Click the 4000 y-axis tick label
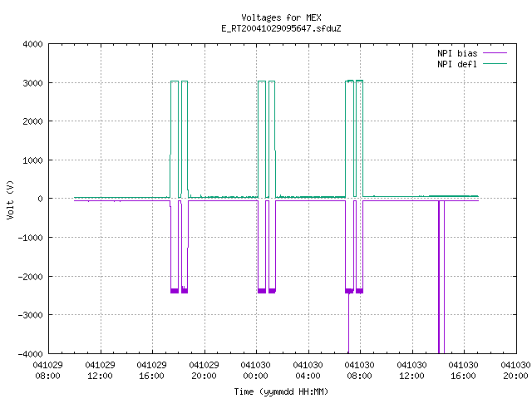 pos(32,44)
